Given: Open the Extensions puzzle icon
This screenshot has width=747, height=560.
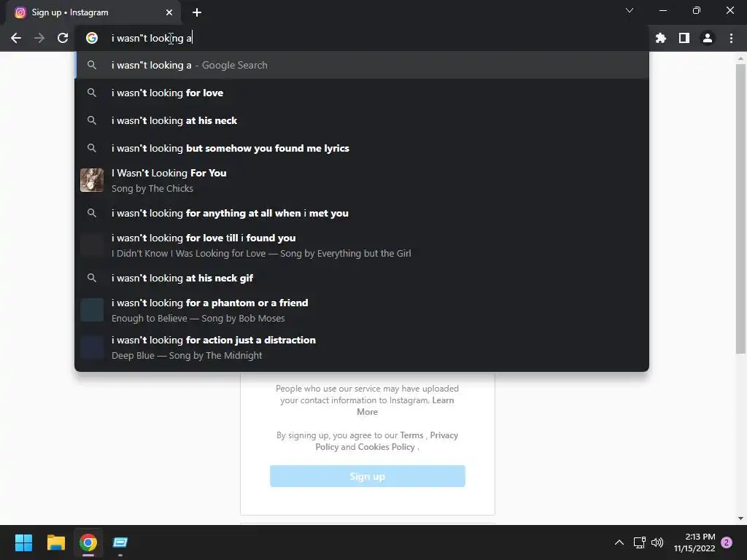Looking at the screenshot, I should tap(660, 38).
